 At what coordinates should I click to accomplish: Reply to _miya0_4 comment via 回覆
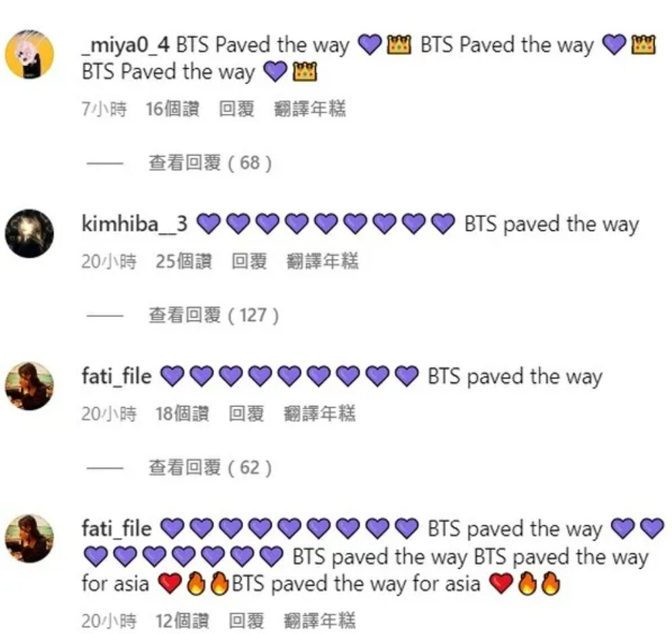click(236, 109)
